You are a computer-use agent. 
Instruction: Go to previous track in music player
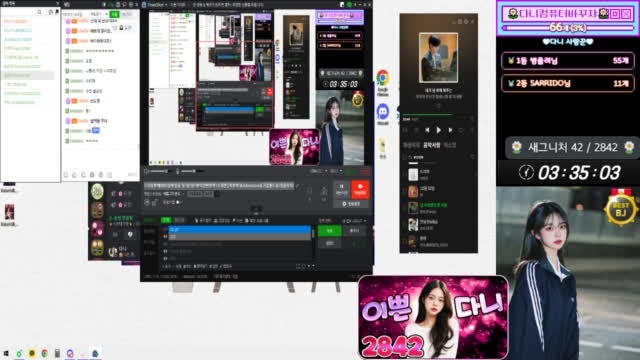(427, 130)
